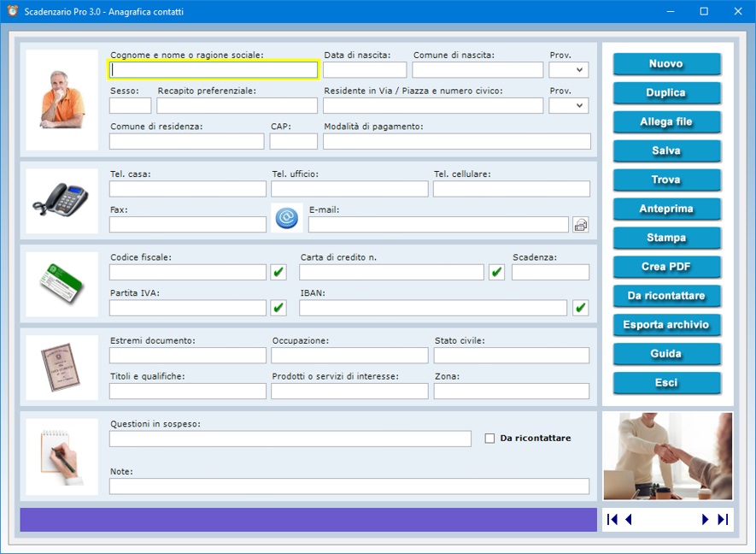This screenshot has width=756, height=554.
Task: Click the send e-mail icon beside E-mail field
Action: click(x=581, y=225)
